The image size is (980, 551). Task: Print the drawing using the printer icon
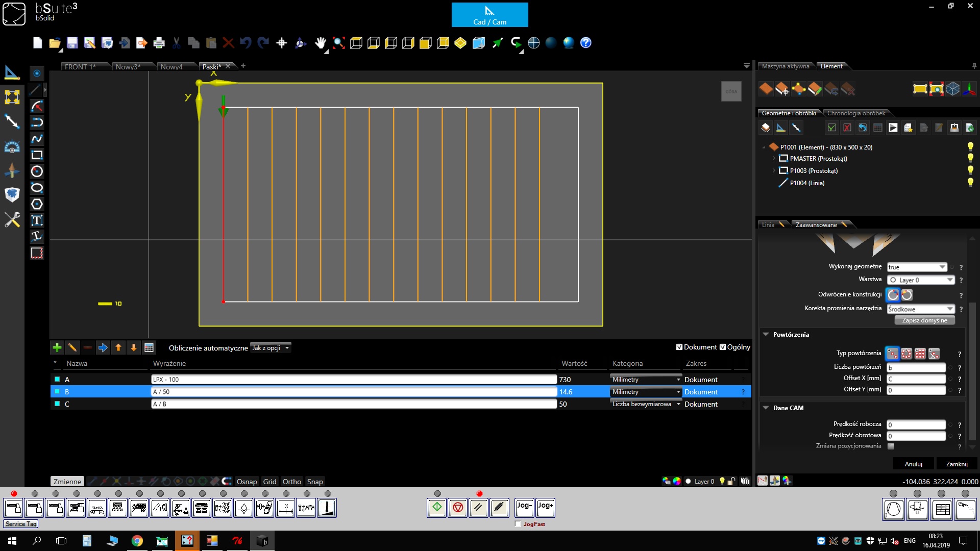click(159, 43)
